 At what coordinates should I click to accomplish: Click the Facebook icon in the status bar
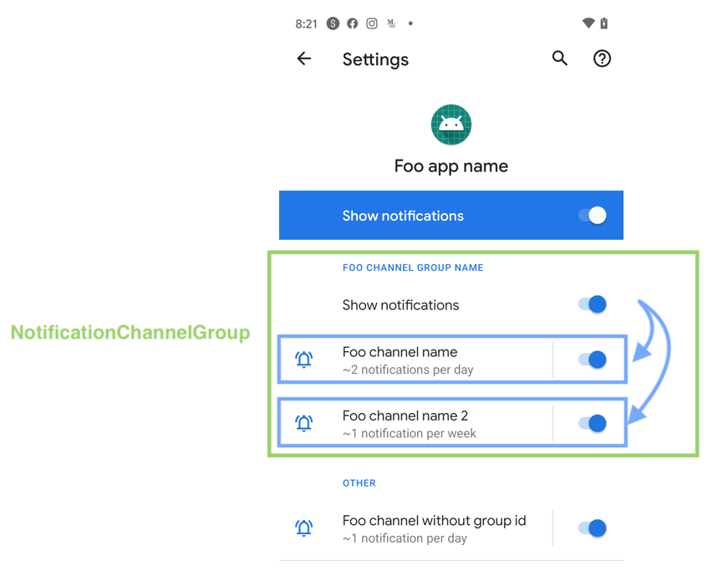tap(352, 23)
